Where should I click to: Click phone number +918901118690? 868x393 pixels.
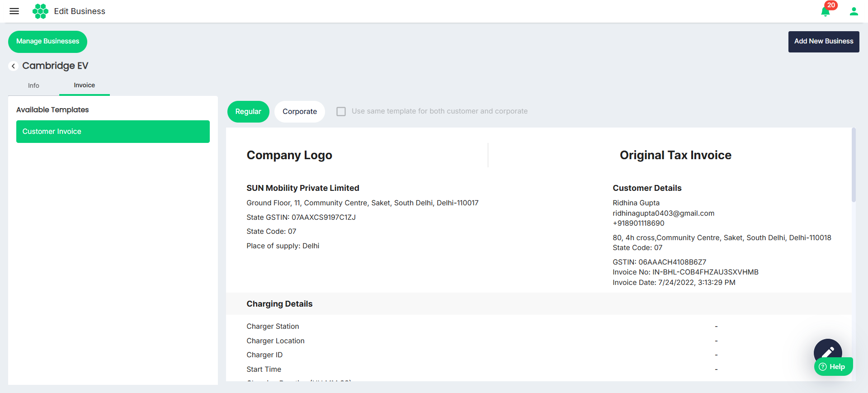[638, 223]
